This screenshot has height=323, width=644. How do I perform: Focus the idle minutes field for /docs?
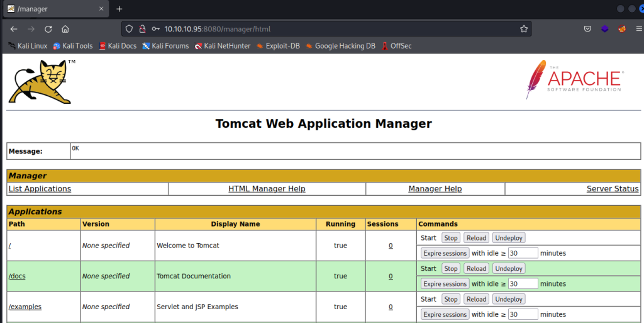[x=523, y=284]
